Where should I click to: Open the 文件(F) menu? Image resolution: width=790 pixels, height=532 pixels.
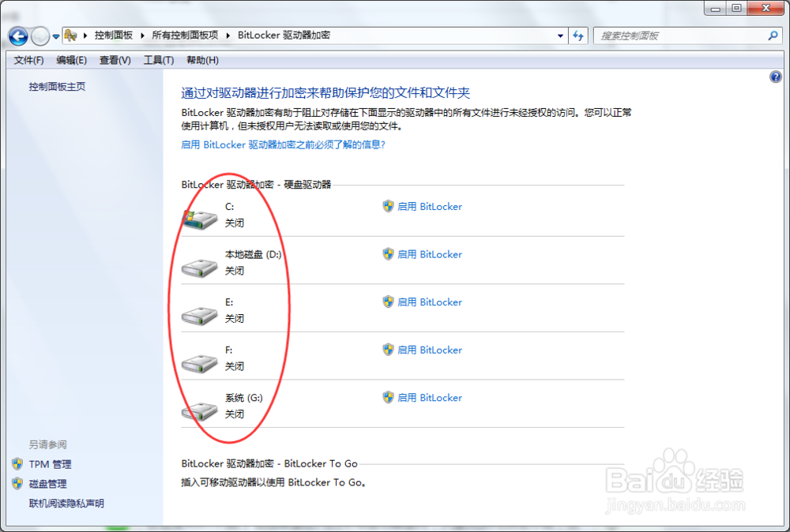pyautogui.click(x=28, y=61)
